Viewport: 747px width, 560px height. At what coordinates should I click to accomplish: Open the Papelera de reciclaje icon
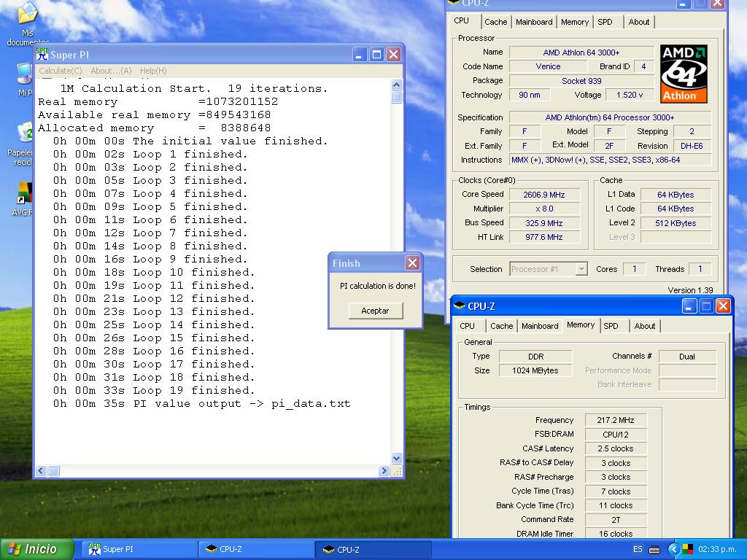coord(26,133)
